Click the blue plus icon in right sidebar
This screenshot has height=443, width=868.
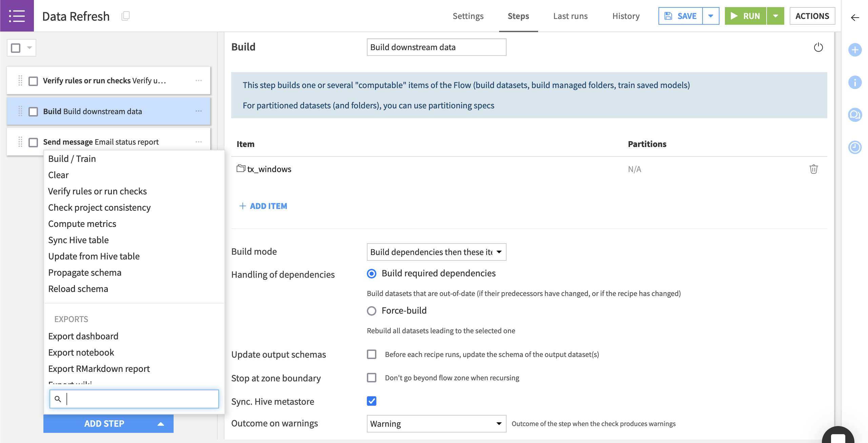[855, 50]
